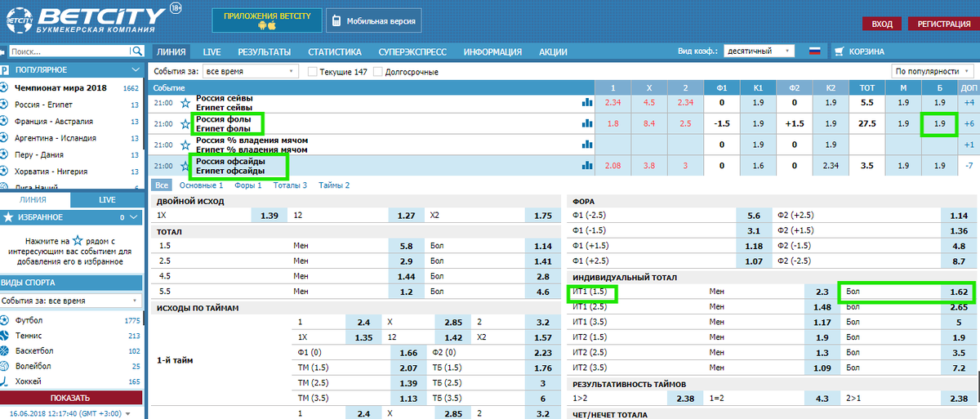980x419 pixels.
Task: Select the Все markets tab
Action: pos(162,185)
